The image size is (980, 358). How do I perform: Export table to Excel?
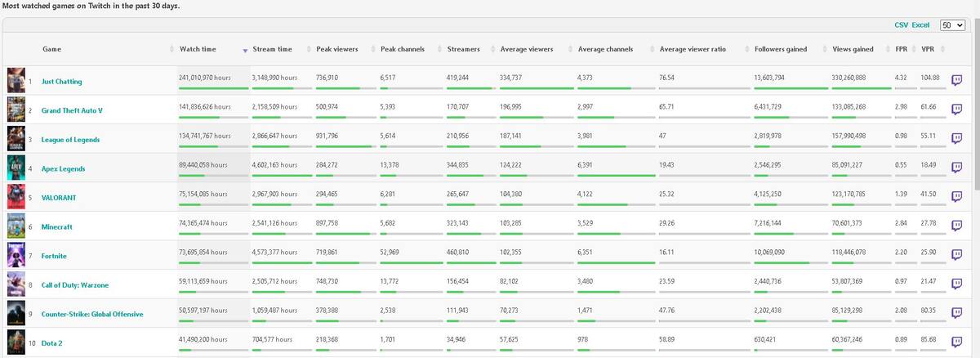click(920, 25)
